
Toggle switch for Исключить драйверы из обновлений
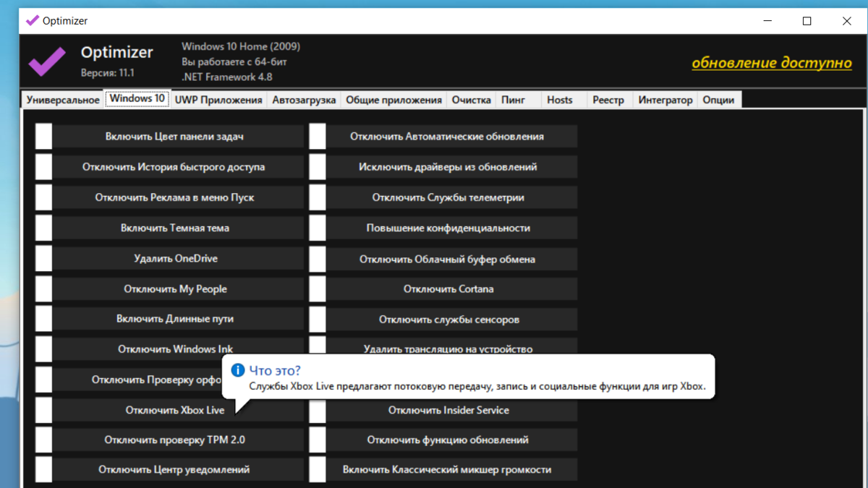click(x=318, y=167)
